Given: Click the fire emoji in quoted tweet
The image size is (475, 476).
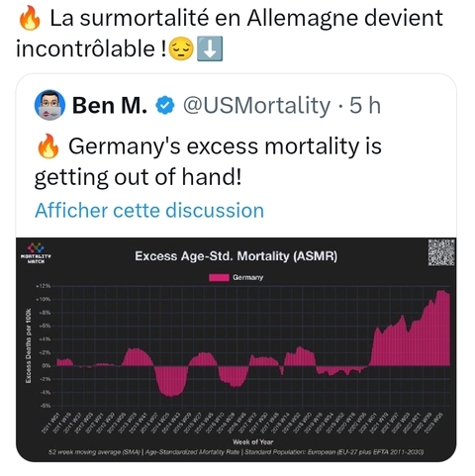Looking at the screenshot, I should click(x=48, y=146).
